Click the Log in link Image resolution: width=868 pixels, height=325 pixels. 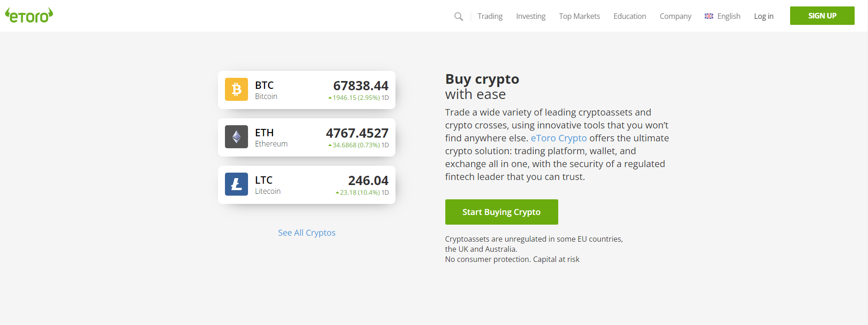tap(763, 16)
